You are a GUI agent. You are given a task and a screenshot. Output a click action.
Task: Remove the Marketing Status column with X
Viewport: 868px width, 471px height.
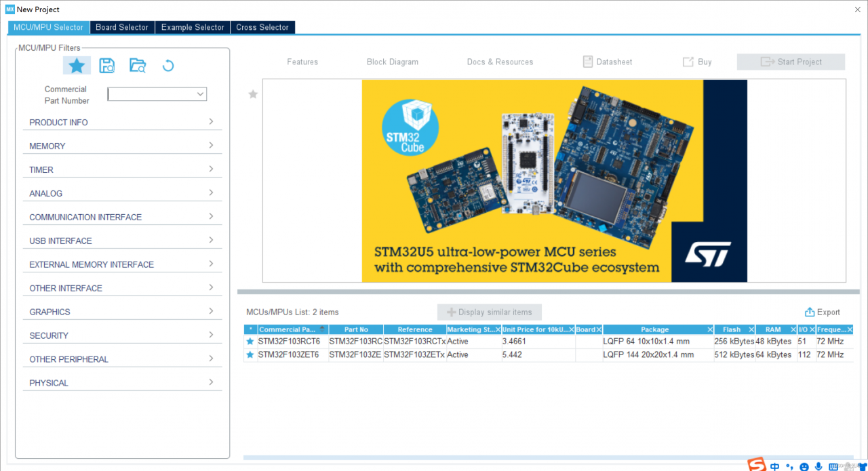498,329
